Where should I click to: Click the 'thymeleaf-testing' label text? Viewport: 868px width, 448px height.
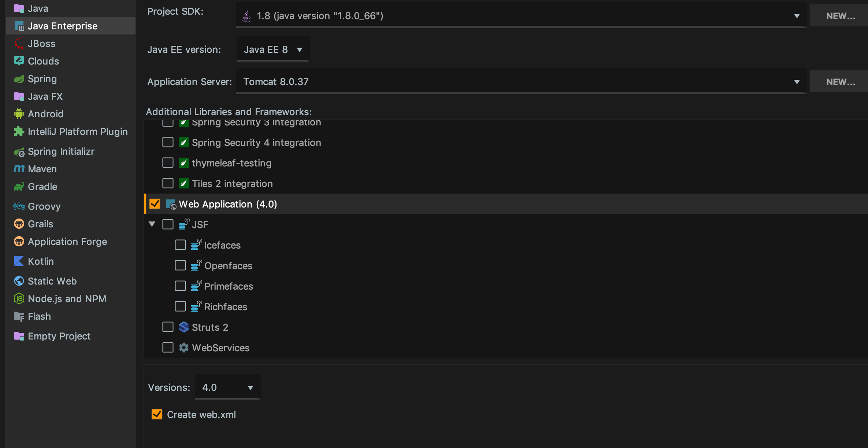(x=231, y=163)
